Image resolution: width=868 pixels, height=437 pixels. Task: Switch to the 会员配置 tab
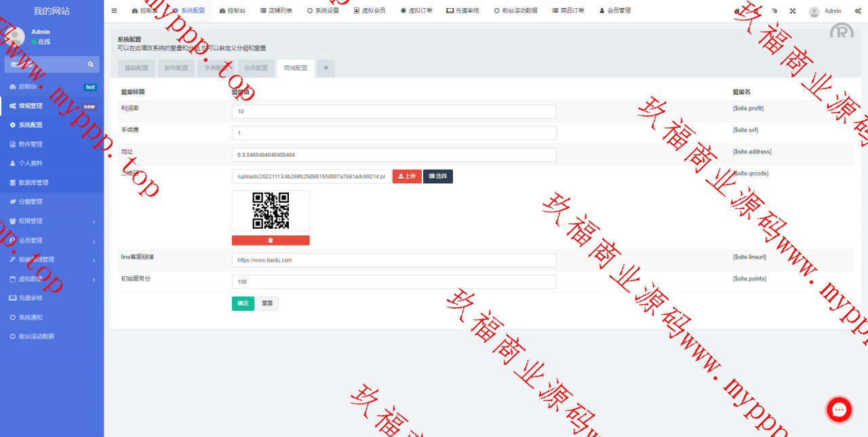pos(256,68)
